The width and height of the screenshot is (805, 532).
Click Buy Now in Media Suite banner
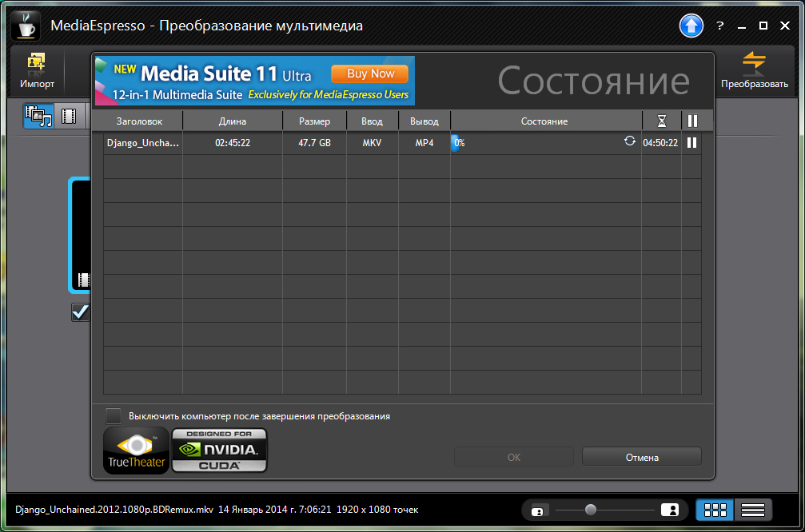[370, 73]
